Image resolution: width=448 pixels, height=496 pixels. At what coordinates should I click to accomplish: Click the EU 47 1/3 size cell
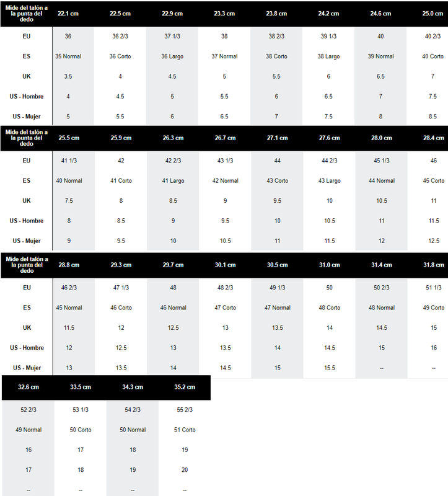click(120, 288)
